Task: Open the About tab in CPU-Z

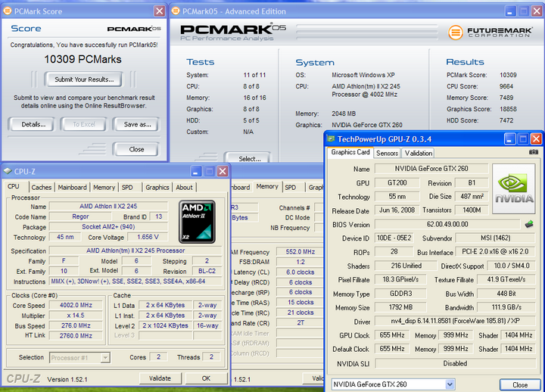Action: pos(184,188)
